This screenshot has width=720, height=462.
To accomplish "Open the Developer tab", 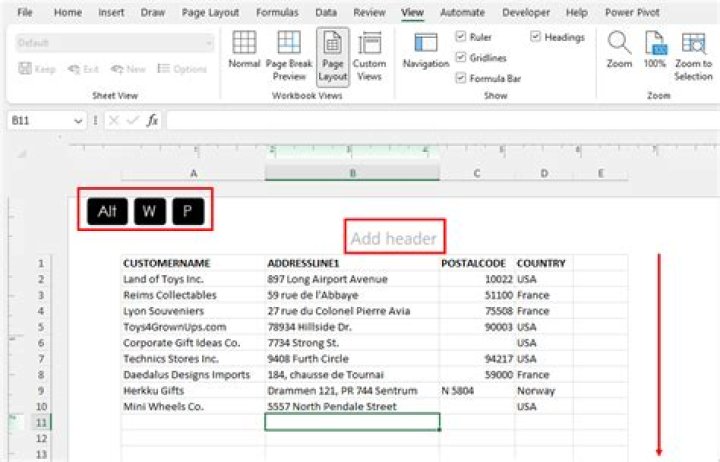I will [x=526, y=12].
